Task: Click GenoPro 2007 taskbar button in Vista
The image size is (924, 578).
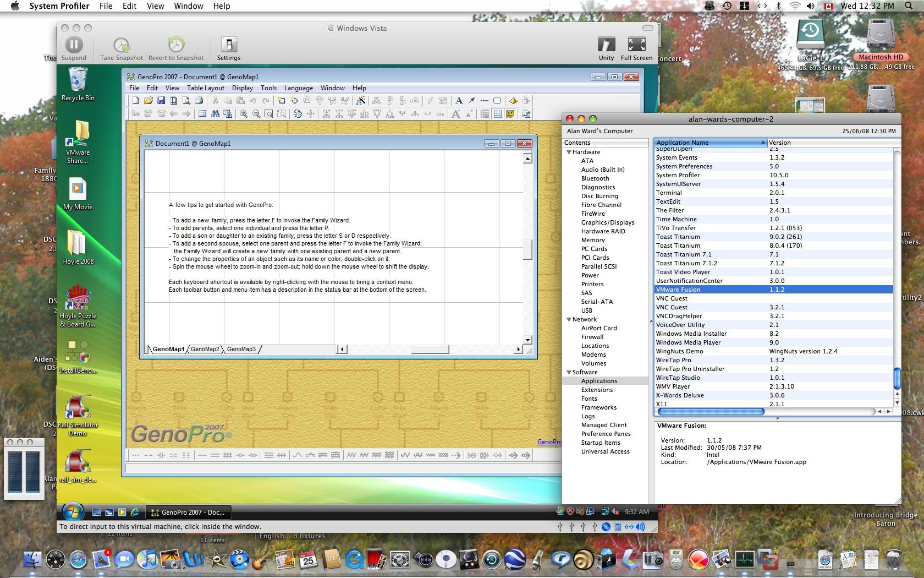Action: (189, 512)
